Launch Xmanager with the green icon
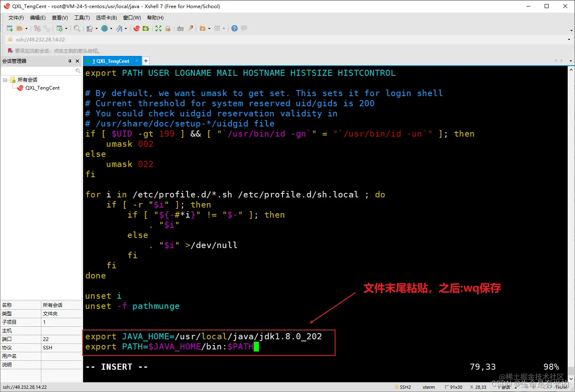The width and height of the screenshot is (575, 392). pyautogui.click(x=146, y=28)
